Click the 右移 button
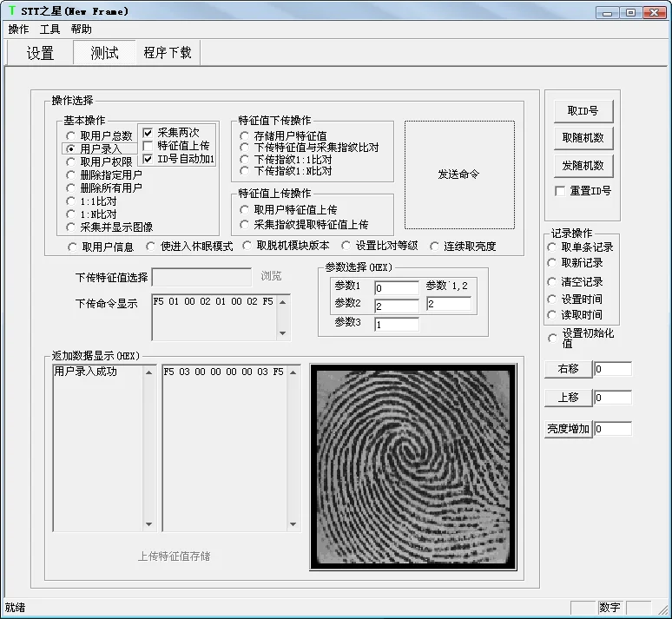 [569, 369]
